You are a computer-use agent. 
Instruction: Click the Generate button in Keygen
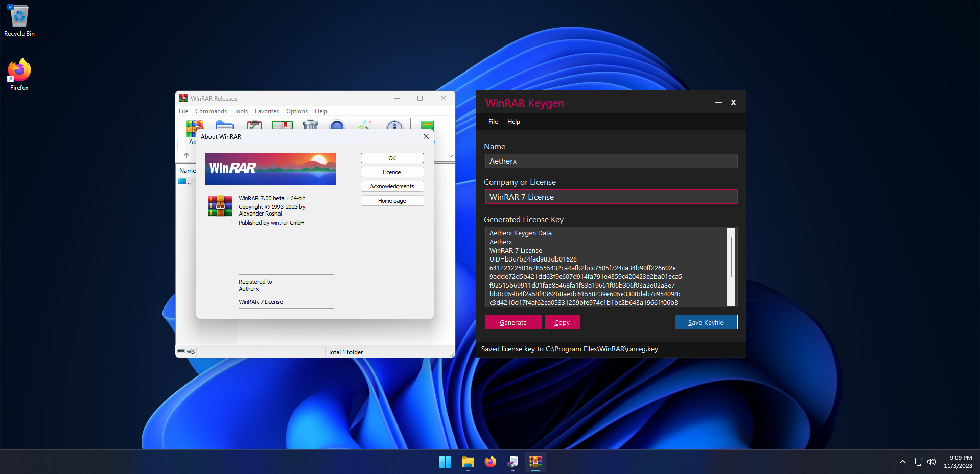(513, 322)
